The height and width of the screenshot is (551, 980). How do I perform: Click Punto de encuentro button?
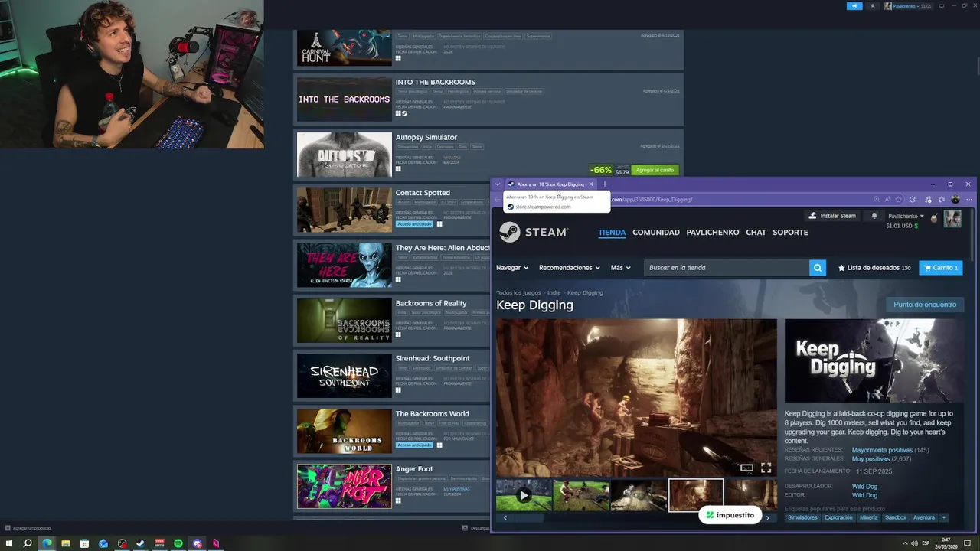point(925,305)
